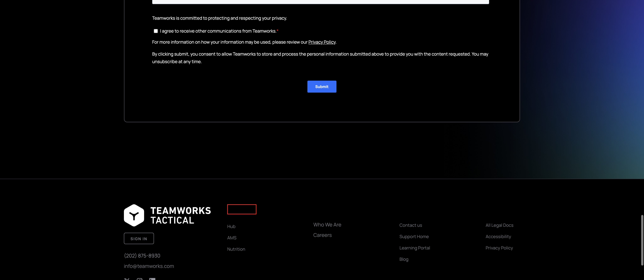Open the X (Twitter) social icon
Viewport: 644px width, 280px height.
pos(127,279)
